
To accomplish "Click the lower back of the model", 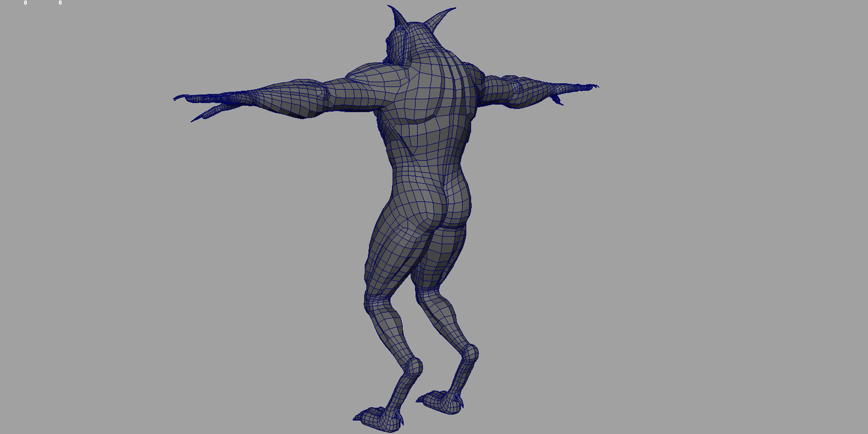I will (420, 170).
